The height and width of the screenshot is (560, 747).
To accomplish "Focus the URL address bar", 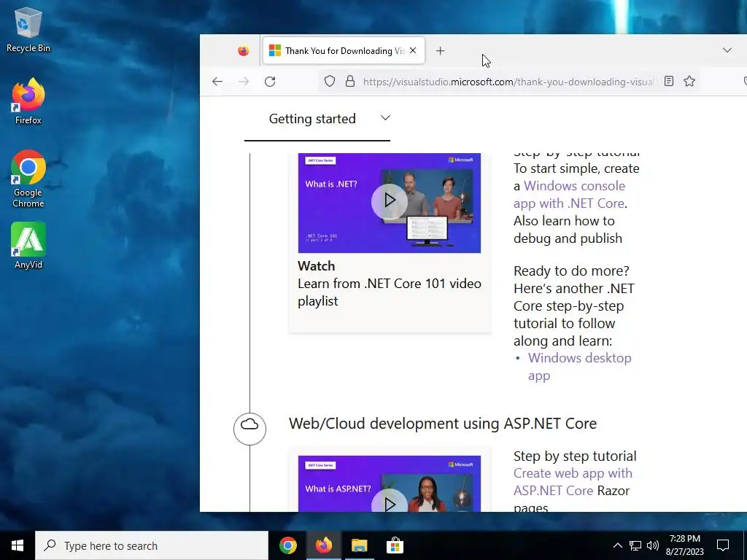I will click(508, 82).
